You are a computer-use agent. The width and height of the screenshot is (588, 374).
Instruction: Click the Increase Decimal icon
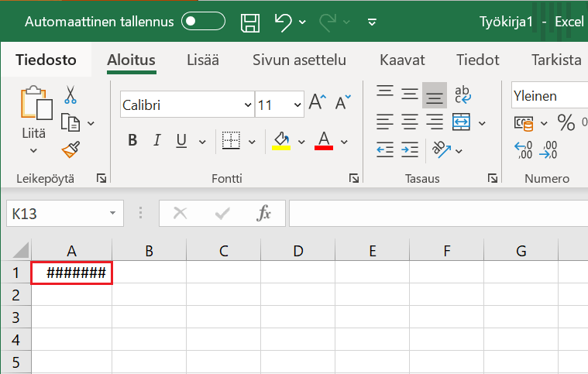click(524, 150)
